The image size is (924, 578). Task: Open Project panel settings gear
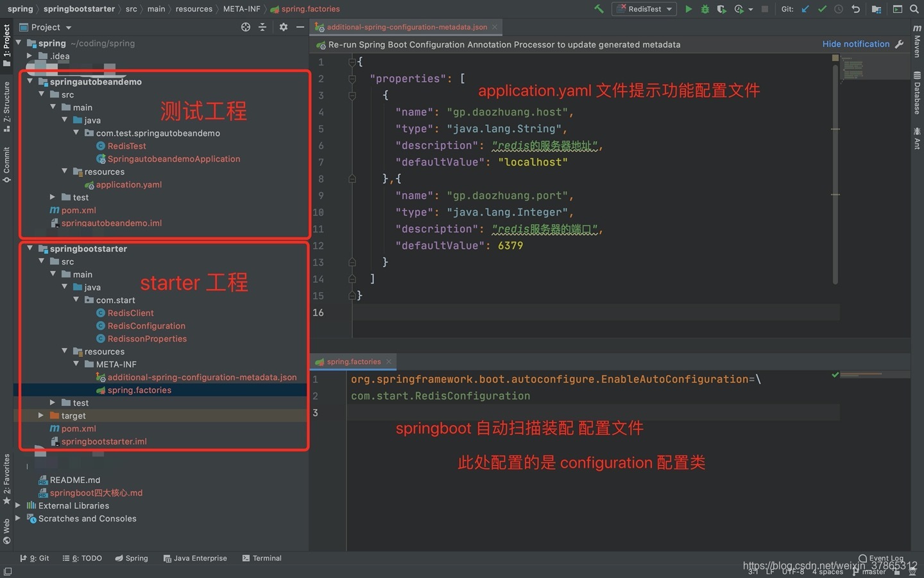pyautogui.click(x=284, y=27)
